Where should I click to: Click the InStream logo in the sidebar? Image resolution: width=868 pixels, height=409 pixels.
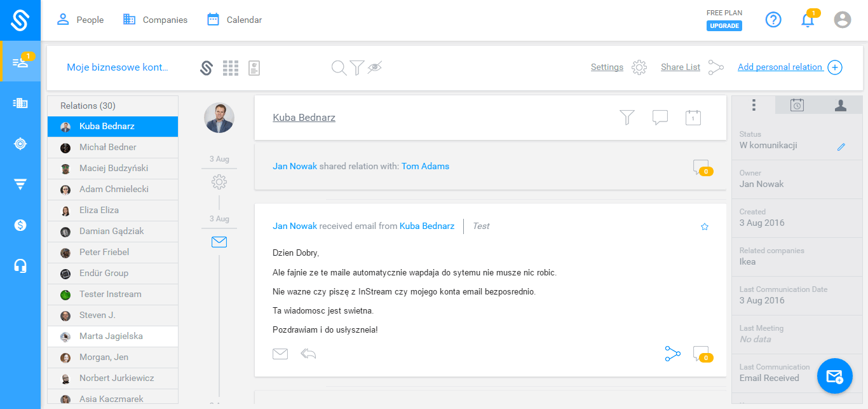[x=20, y=20]
